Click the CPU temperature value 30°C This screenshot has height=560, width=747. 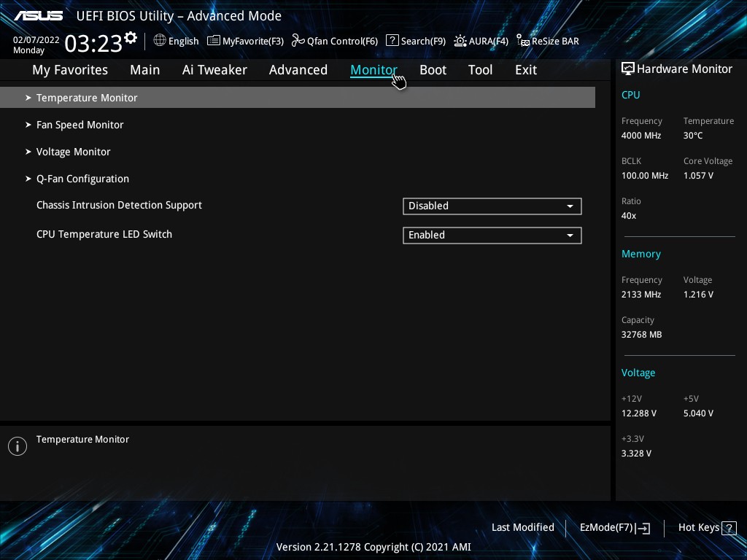[693, 136]
